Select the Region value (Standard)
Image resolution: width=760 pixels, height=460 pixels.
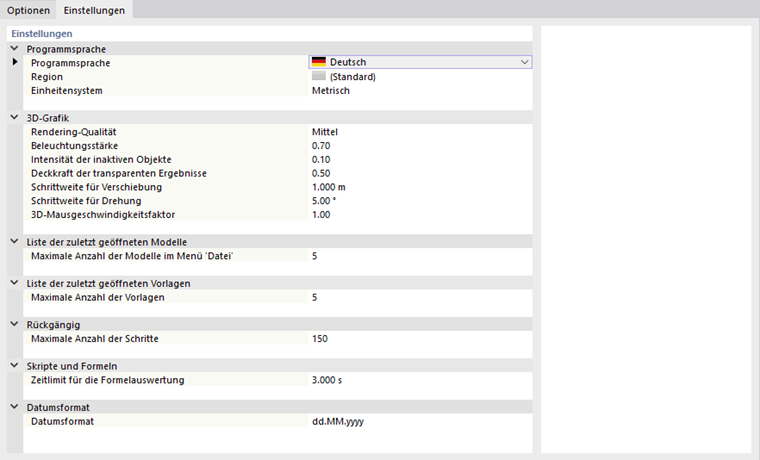tap(352, 77)
